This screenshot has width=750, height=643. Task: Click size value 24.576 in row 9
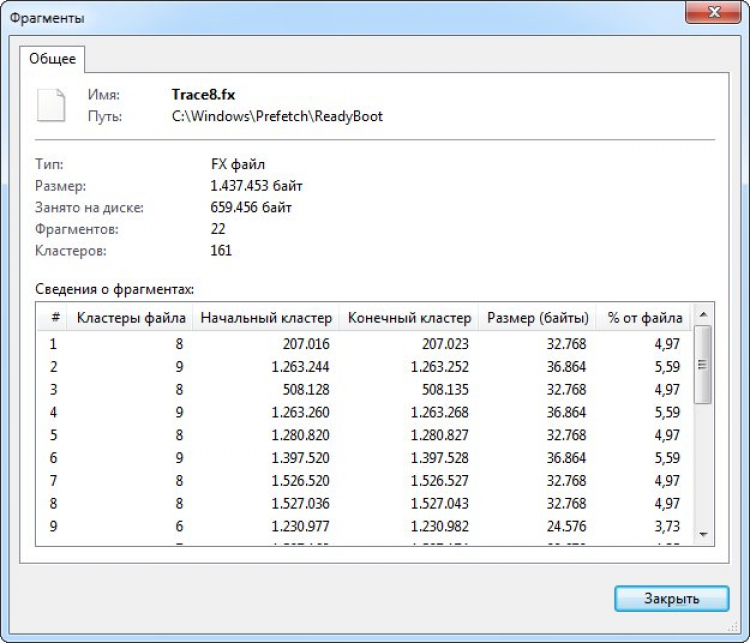point(566,526)
